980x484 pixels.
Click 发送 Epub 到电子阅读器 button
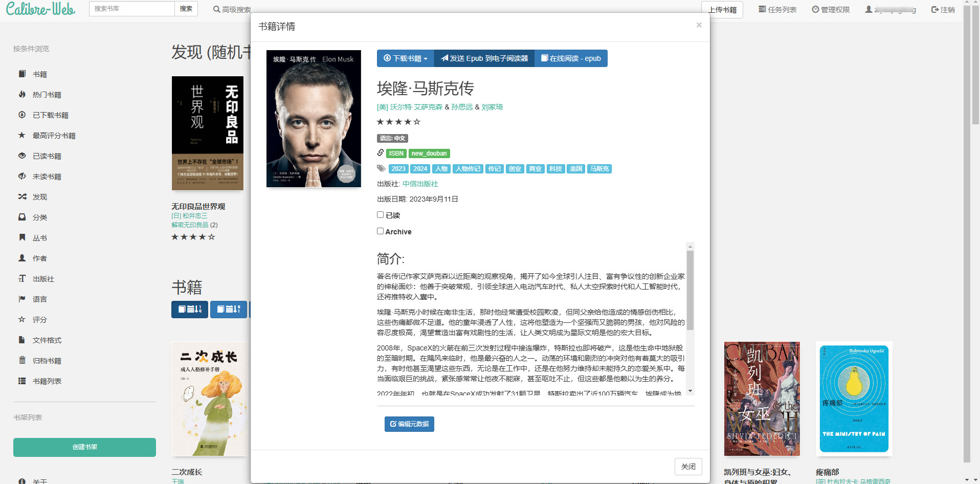tap(484, 58)
